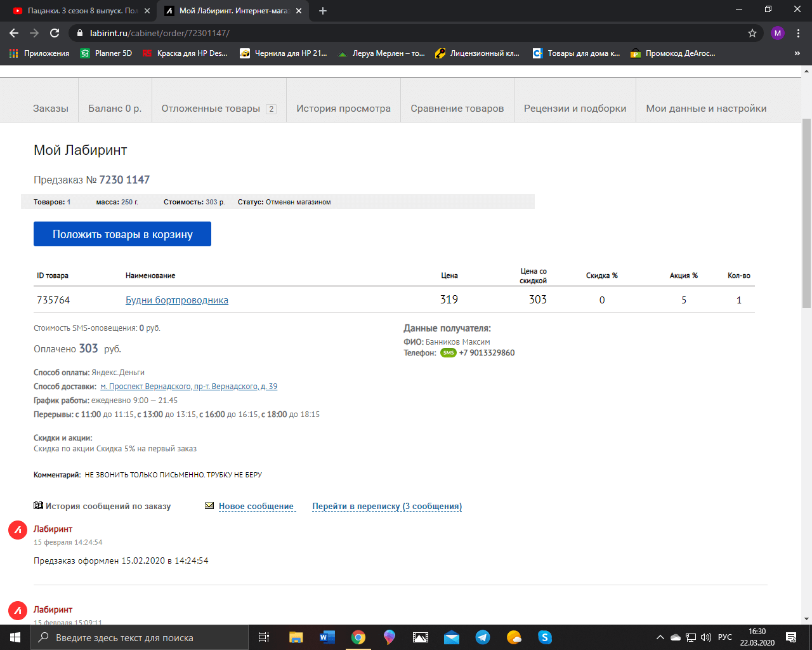
Task: Open Товары для дома bookmark
Action: (x=577, y=53)
